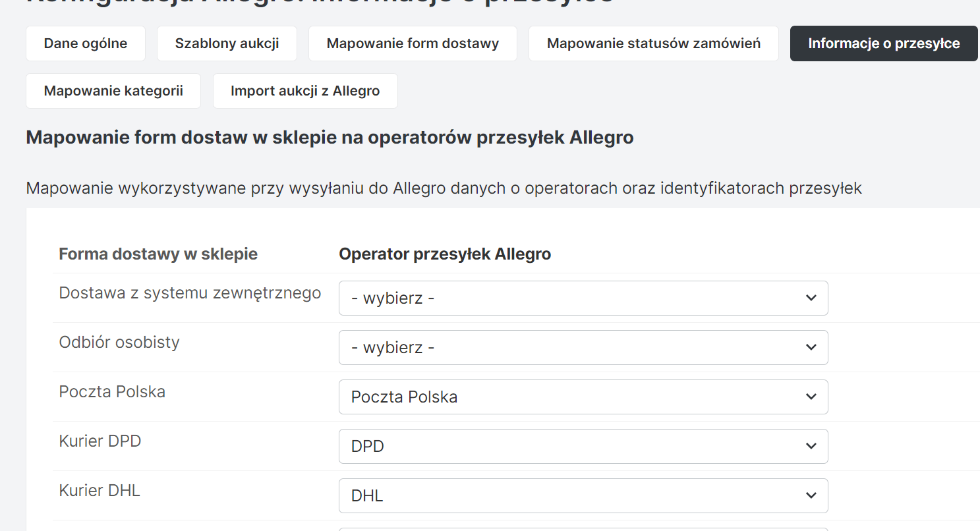Screen dimensions: 980x531
Task: Expand the dropdown set to DPD
Action: [x=583, y=447]
